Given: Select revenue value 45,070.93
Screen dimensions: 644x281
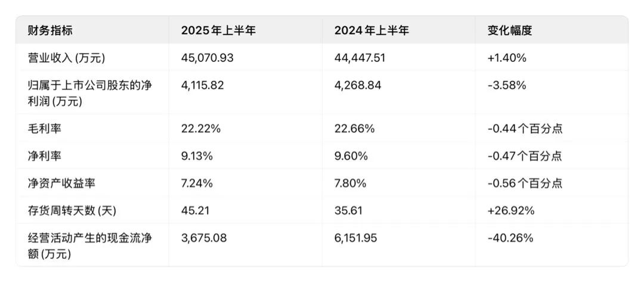Looking at the screenshot, I should click(x=208, y=58).
